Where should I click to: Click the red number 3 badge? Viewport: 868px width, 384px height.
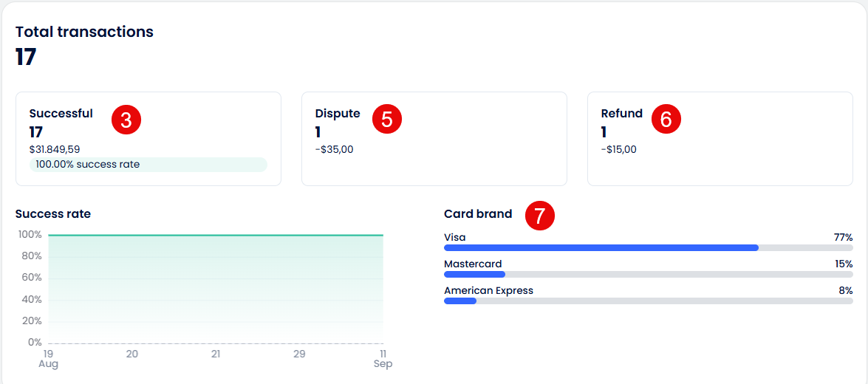(x=126, y=120)
